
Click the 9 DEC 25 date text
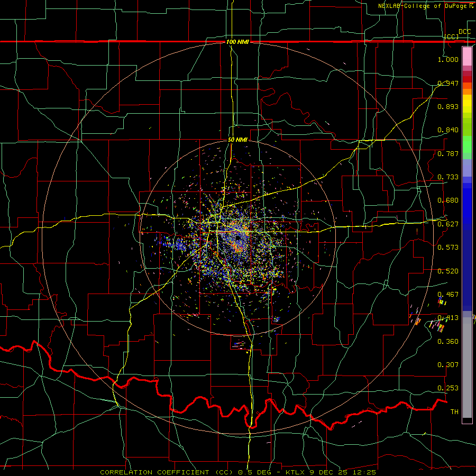(x=329, y=472)
